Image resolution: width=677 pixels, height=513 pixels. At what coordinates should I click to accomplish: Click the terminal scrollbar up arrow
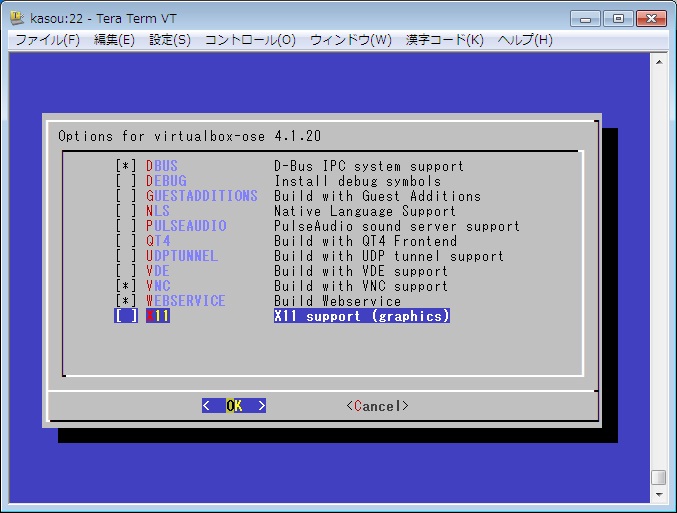click(x=659, y=62)
